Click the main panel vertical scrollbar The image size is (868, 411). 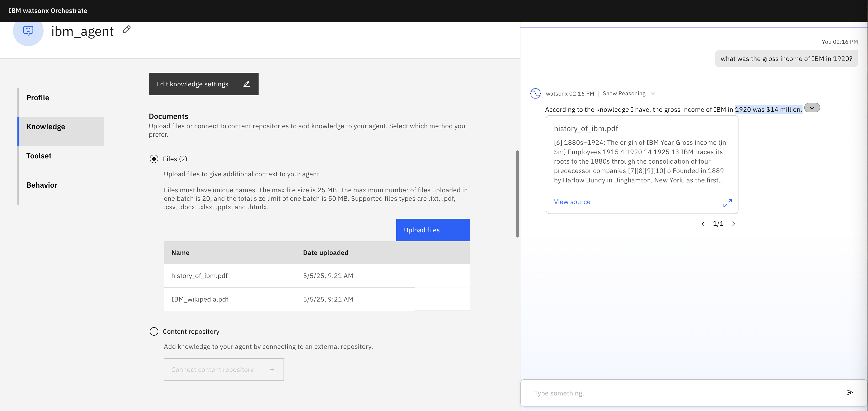[518, 194]
